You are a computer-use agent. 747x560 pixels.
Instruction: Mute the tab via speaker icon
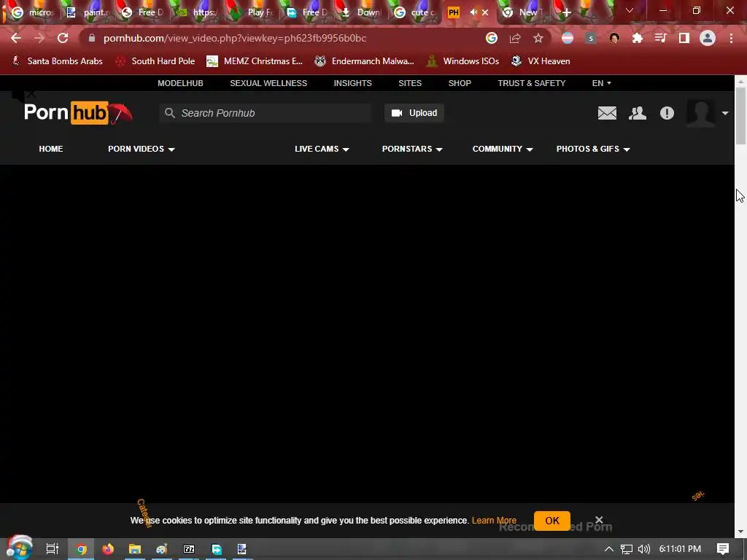click(x=473, y=12)
